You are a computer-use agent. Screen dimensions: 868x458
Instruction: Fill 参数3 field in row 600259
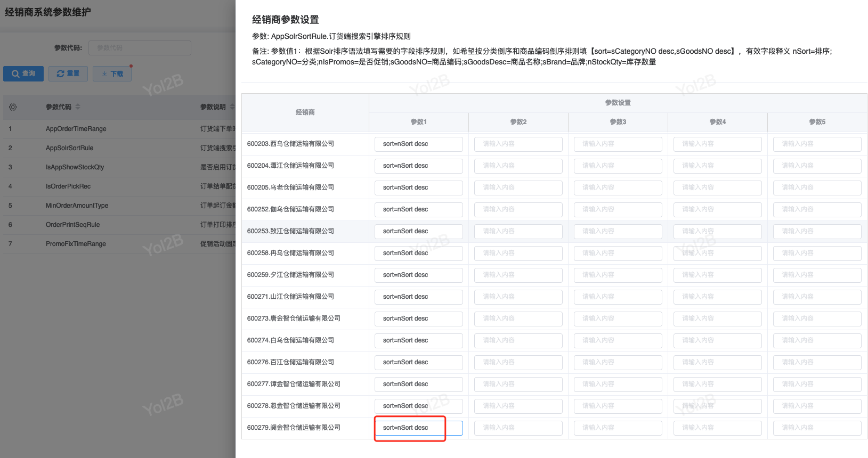click(618, 275)
